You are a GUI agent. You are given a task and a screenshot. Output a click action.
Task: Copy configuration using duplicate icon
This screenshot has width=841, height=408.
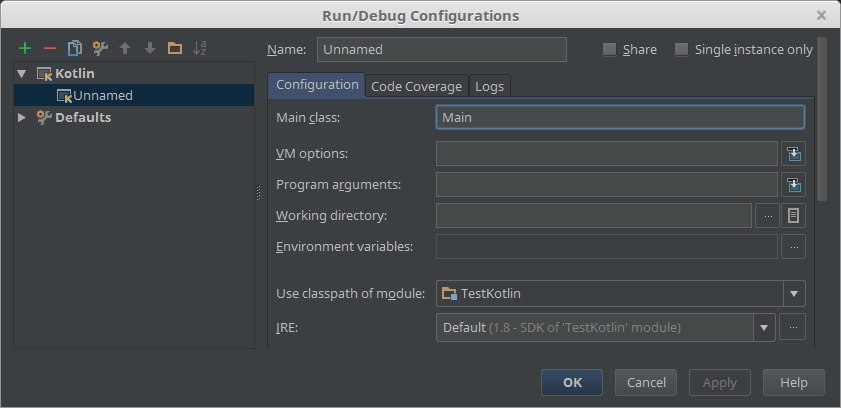click(x=75, y=49)
